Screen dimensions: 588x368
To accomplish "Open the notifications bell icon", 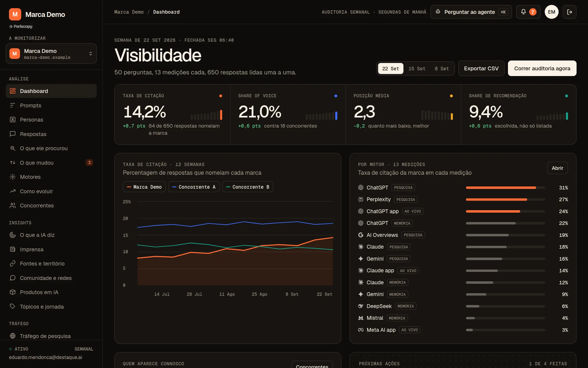I will [x=523, y=12].
